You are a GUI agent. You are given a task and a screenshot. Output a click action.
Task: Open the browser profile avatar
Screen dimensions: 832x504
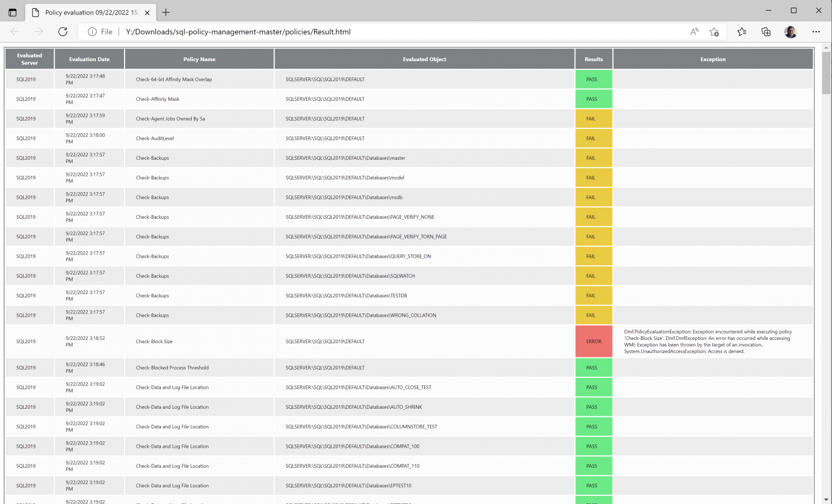tap(790, 31)
